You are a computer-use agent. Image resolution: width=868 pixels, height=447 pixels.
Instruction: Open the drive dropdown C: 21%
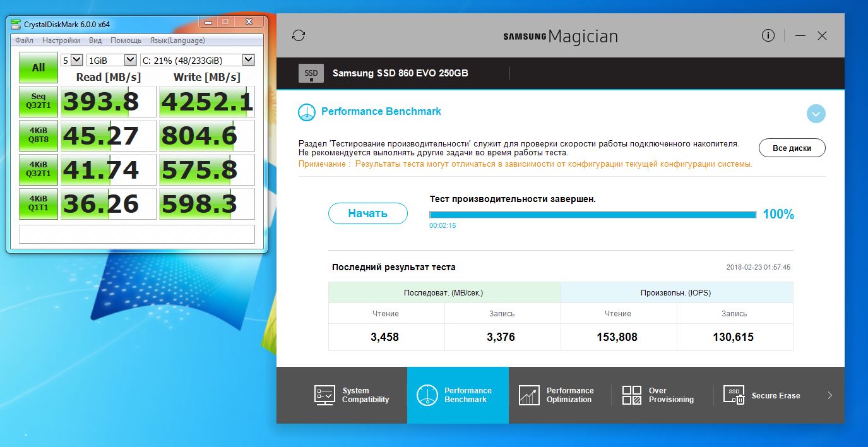coord(197,60)
